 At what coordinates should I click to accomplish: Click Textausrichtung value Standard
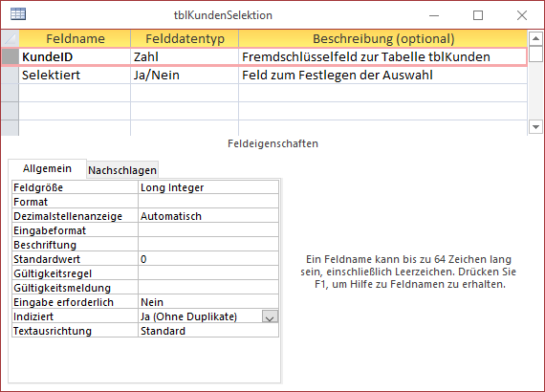(x=208, y=331)
